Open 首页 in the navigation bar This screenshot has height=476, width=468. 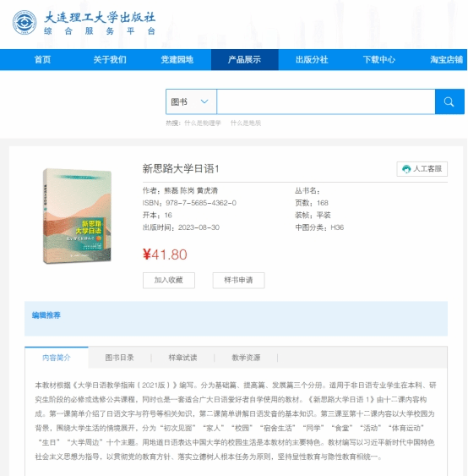(x=42, y=59)
